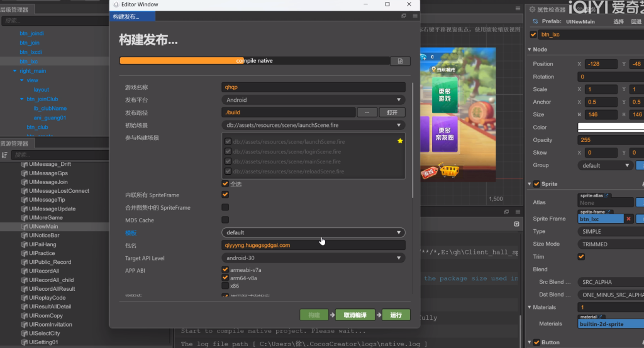Toggle the 合并图集中的 SpriteFrame checkbox

click(x=225, y=207)
